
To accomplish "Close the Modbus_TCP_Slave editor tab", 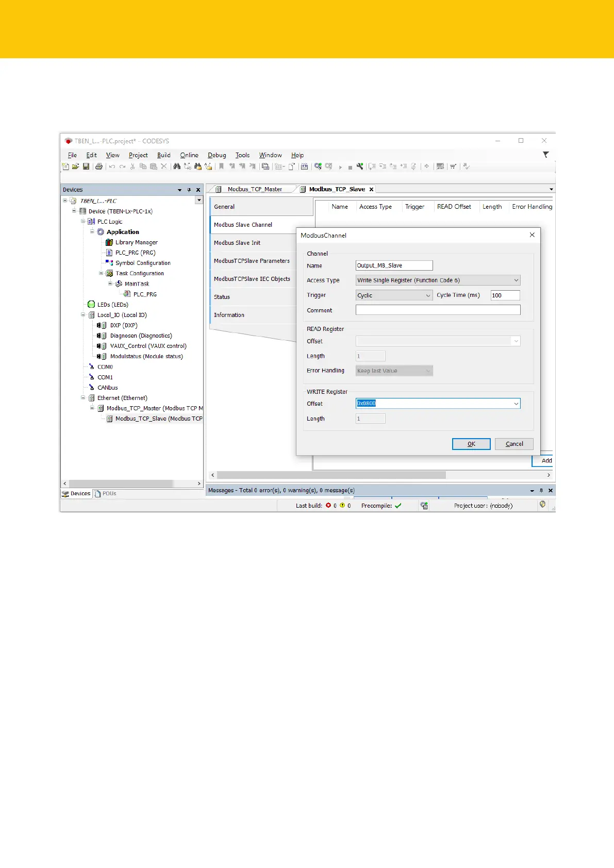I will [371, 189].
